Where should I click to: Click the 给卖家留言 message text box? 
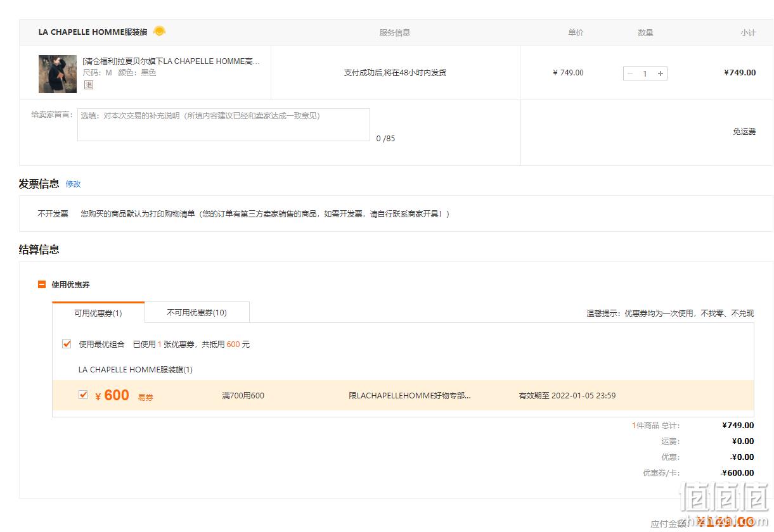click(x=224, y=125)
